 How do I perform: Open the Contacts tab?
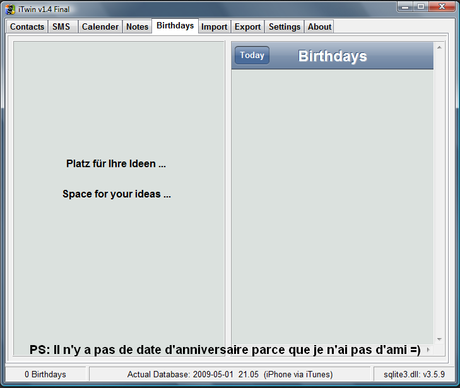pos(27,27)
